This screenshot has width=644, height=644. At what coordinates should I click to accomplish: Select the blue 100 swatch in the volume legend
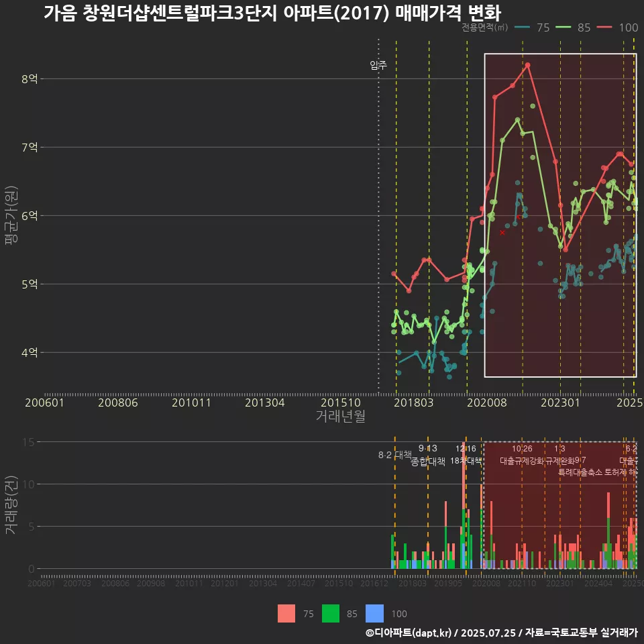point(374,614)
